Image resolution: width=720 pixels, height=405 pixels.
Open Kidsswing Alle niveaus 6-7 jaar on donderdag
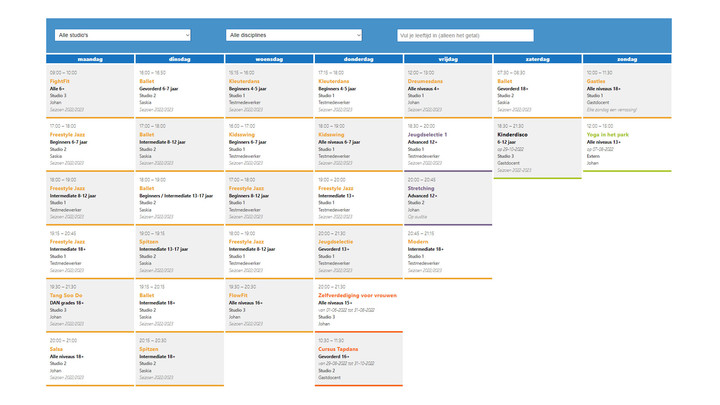tap(359, 145)
